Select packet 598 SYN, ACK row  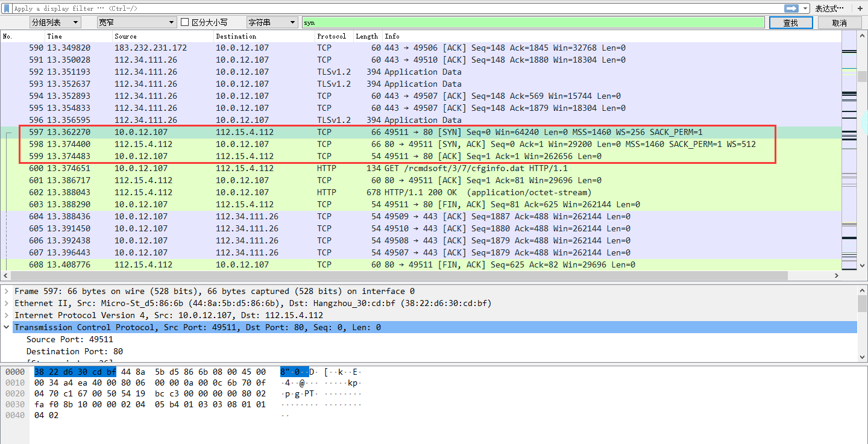[421, 144]
